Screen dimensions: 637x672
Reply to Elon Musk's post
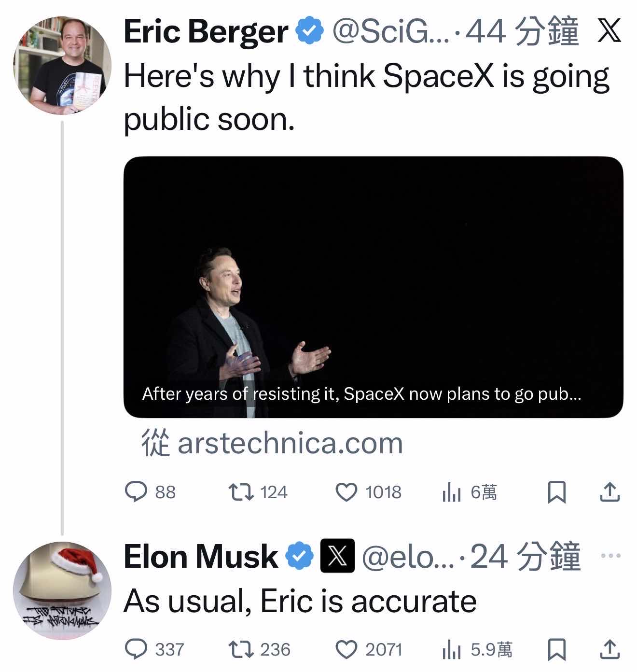tap(137, 649)
